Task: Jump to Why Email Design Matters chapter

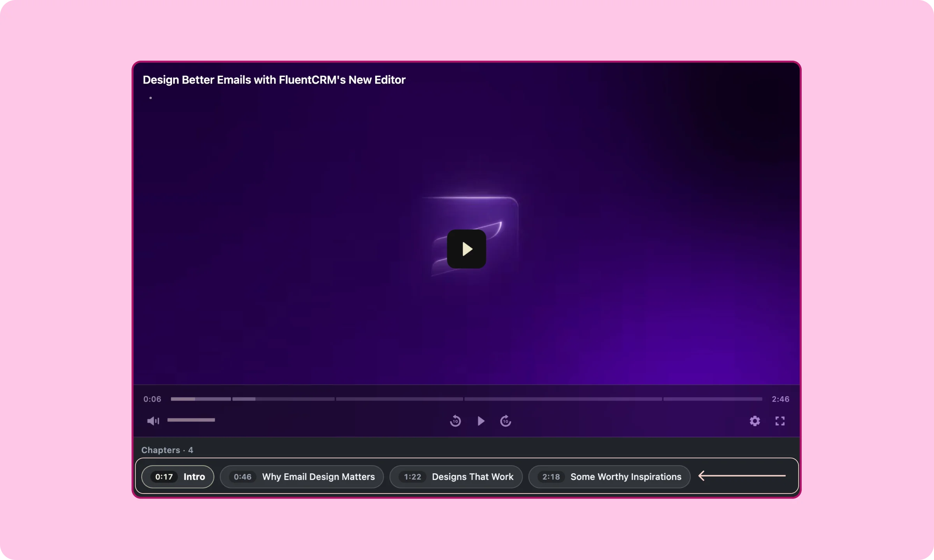Action: point(302,477)
